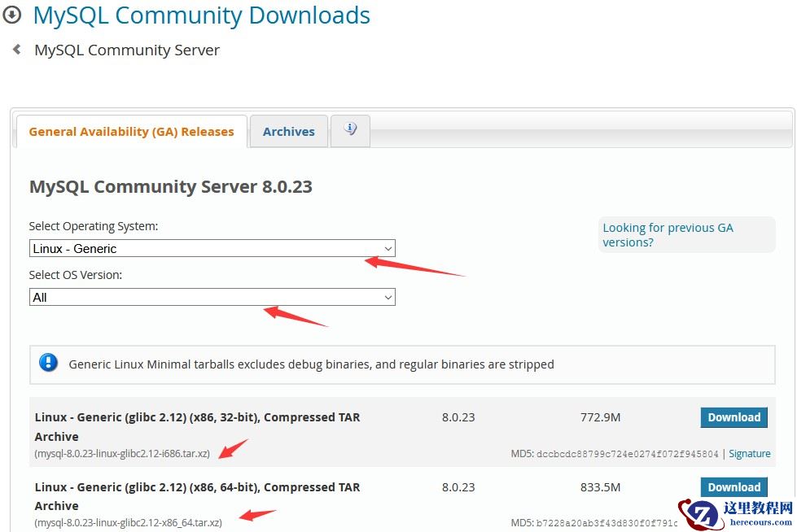Screen dimensions: 797x532
Task: Click MD5 hash of 64-bit archive
Action: 607,523
